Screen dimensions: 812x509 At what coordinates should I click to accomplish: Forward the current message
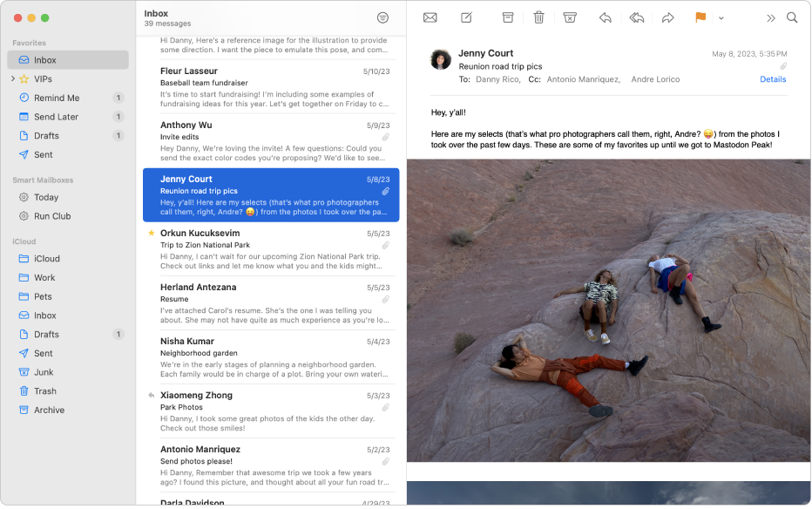click(668, 17)
